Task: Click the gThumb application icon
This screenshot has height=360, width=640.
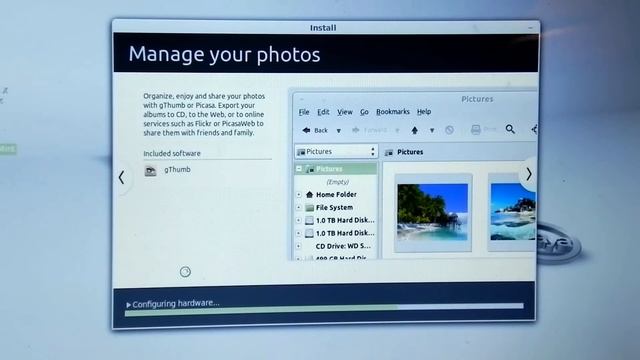Action: pyautogui.click(x=150, y=171)
